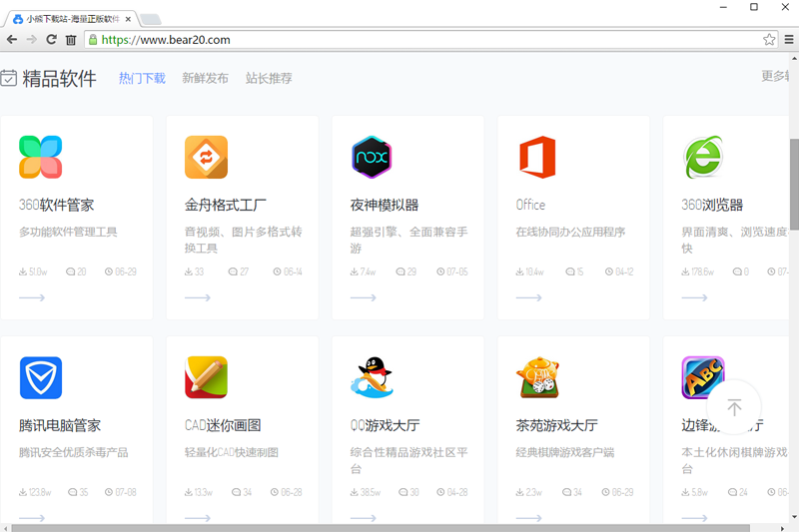Viewport: 799px width, 532px height.
Task: Switch to the 站长推荐 tab
Action: coord(269,78)
